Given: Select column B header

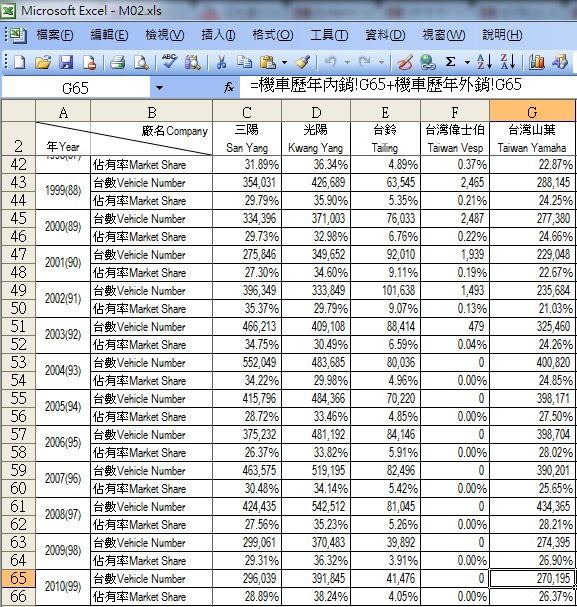Looking at the screenshot, I should 151,112.
